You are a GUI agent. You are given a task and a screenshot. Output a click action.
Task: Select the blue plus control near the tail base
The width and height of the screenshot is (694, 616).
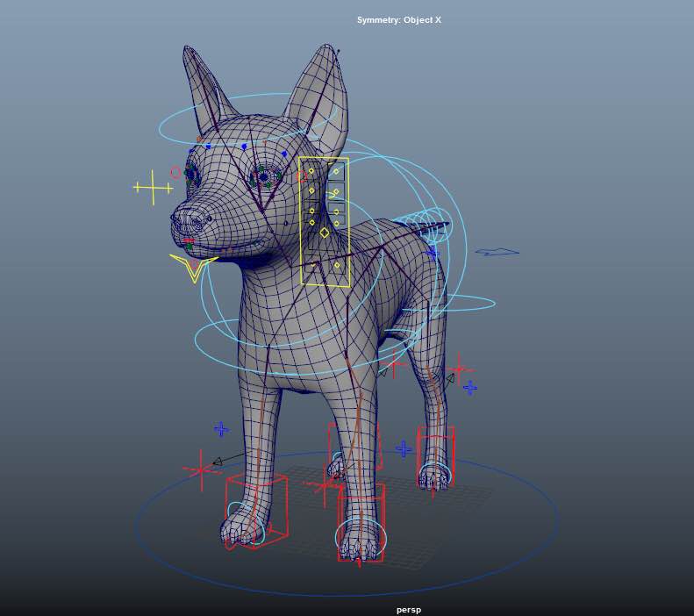(x=432, y=254)
